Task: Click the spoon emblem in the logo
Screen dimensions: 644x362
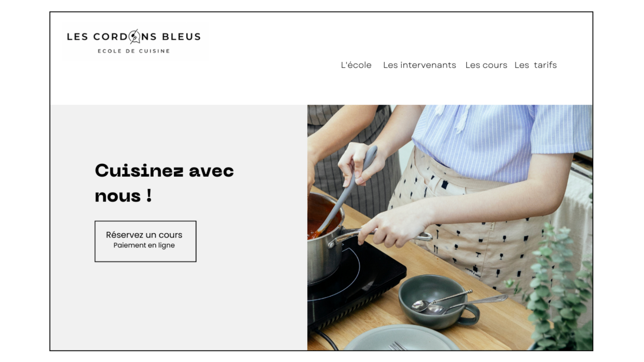Action: pyautogui.click(x=135, y=36)
